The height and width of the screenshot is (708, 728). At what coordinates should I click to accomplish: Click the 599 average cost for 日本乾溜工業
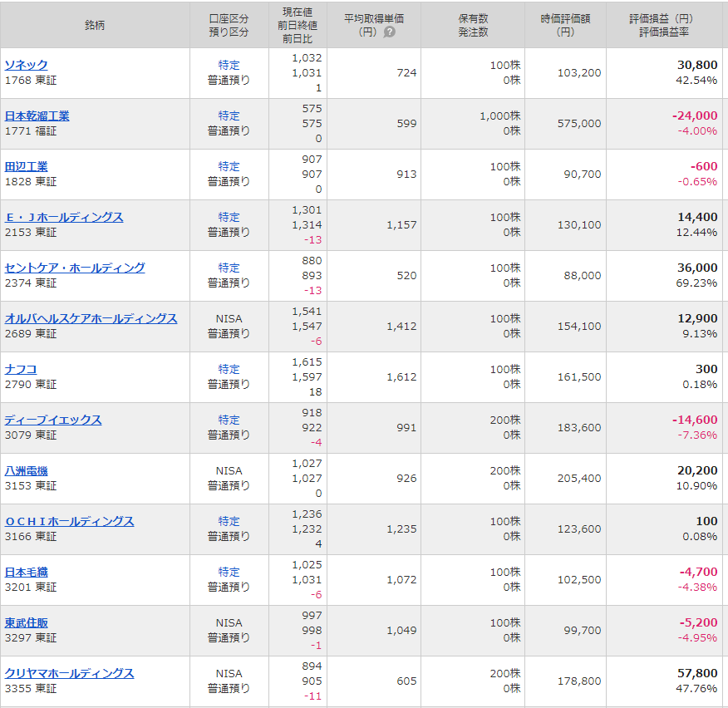point(406,124)
